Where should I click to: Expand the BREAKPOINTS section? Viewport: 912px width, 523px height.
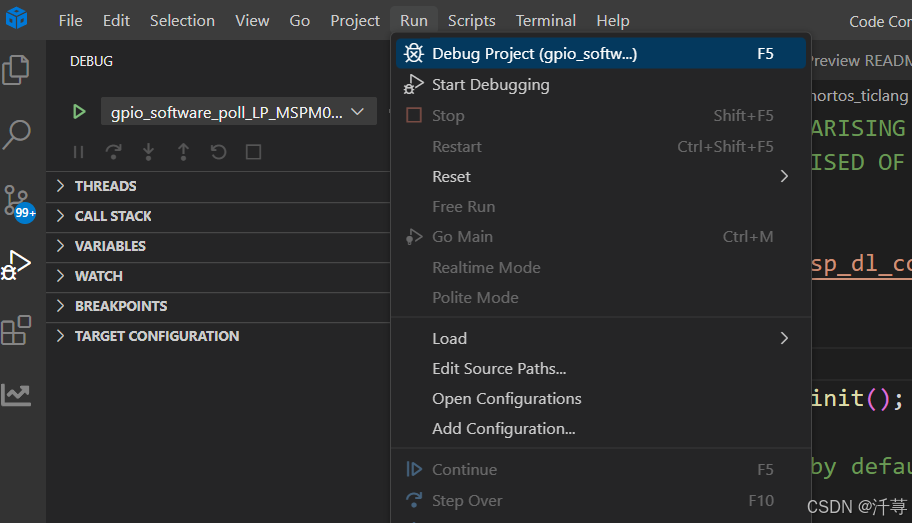(x=120, y=306)
